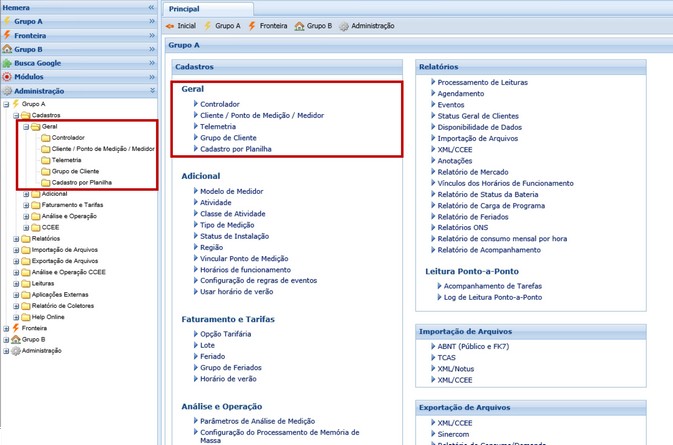The image size is (673, 445).
Task: Click the Inicial arrow icon in toolbar
Action: (170, 26)
